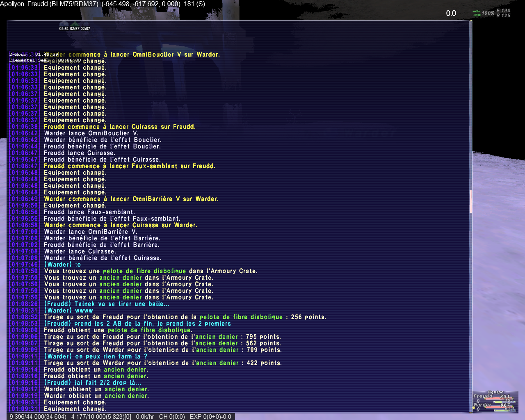Viewport: 525px width, 420px height.
Task: Click the '(Warder) wwww' chat message
Action: pyautogui.click(x=68, y=310)
